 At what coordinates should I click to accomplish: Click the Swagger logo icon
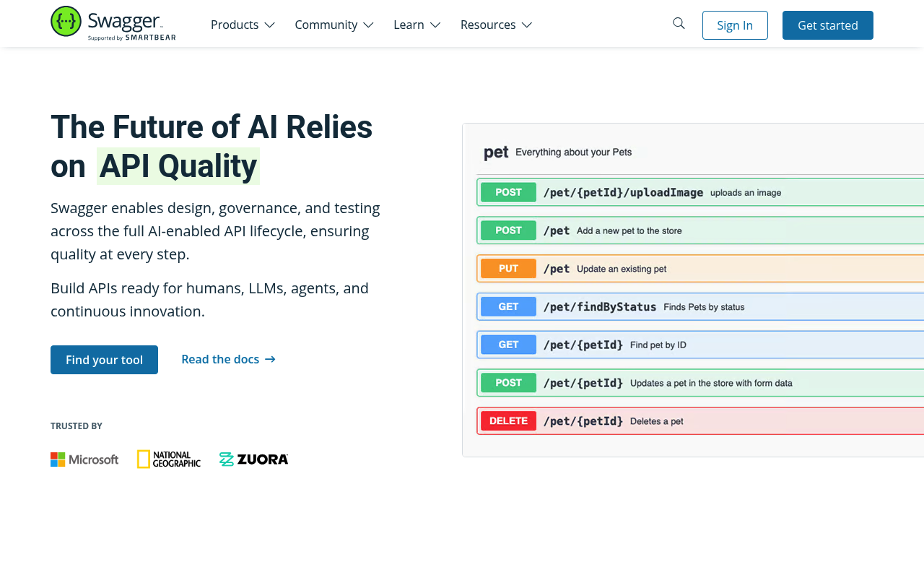point(66,21)
